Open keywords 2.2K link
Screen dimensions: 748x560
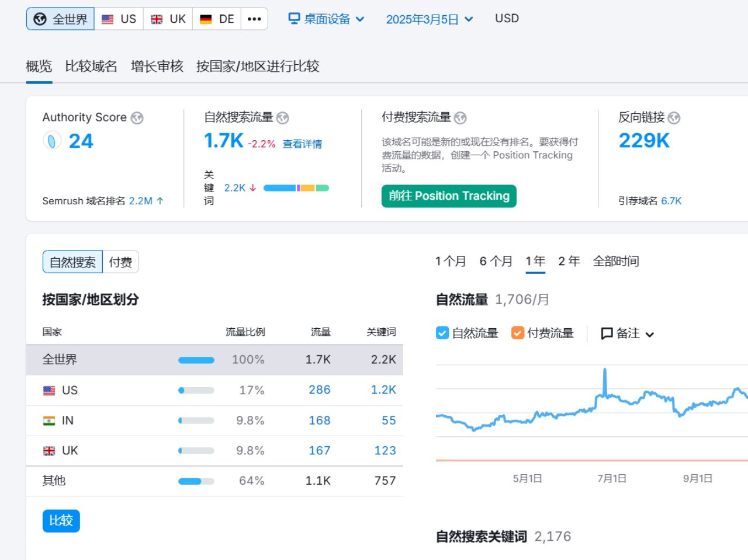(x=235, y=188)
